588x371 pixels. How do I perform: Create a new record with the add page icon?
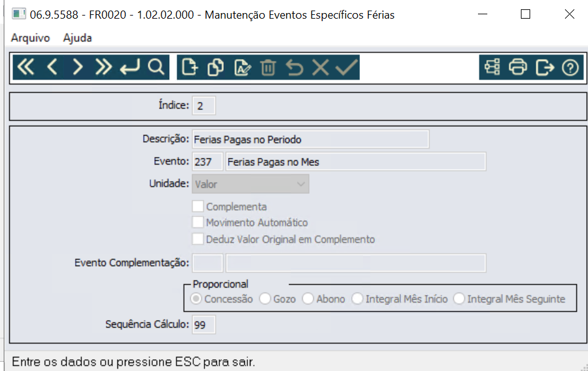coord(190,68)
